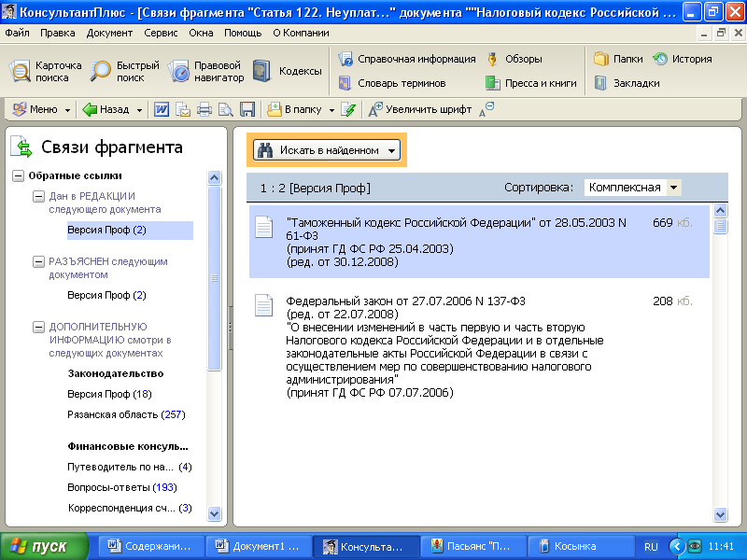
Task: Open the Папки folders panel
Action: (618, 59)
